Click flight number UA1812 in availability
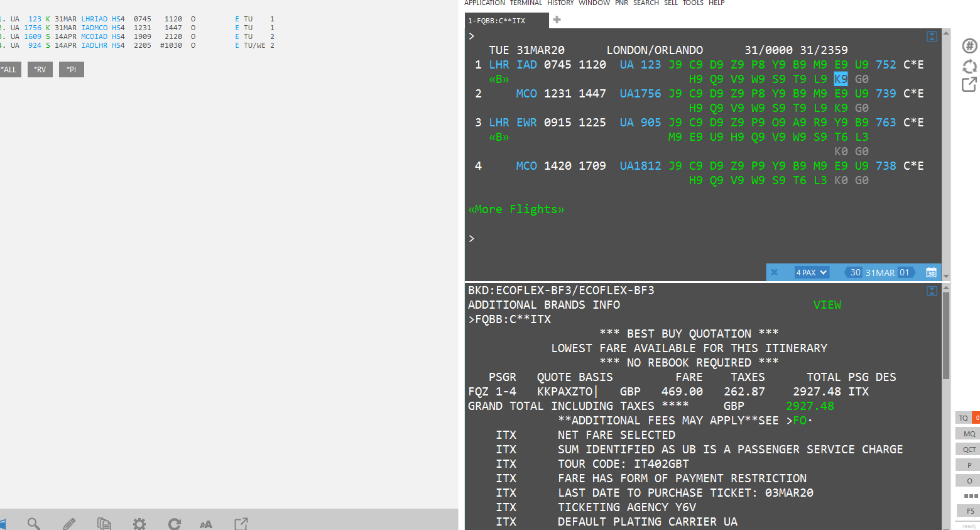 tap(640, 166)
